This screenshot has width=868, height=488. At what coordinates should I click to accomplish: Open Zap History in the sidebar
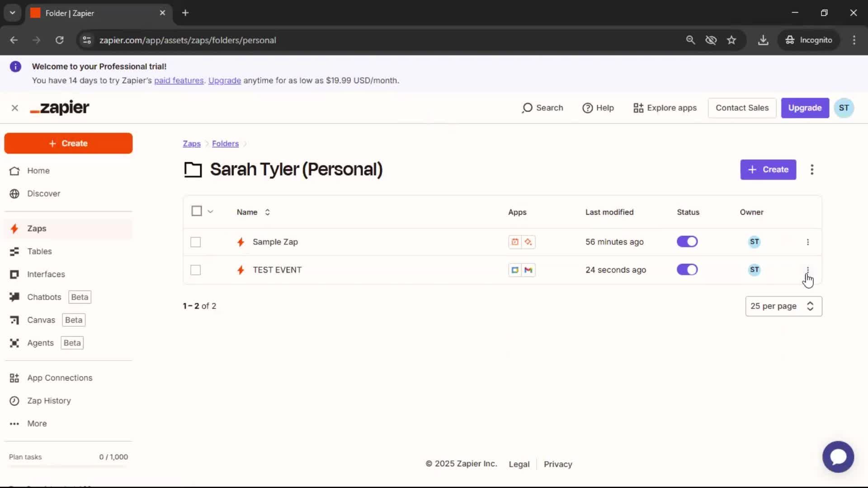68,401
